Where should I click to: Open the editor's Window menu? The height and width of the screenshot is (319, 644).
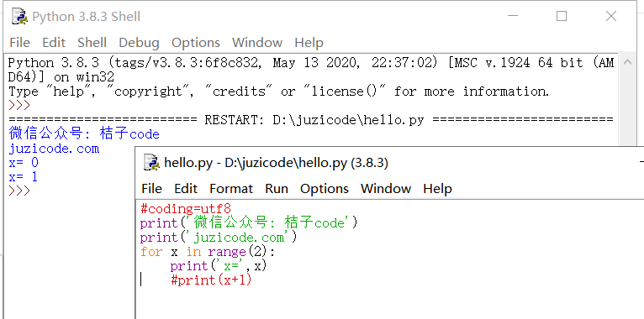pos(386,189)
